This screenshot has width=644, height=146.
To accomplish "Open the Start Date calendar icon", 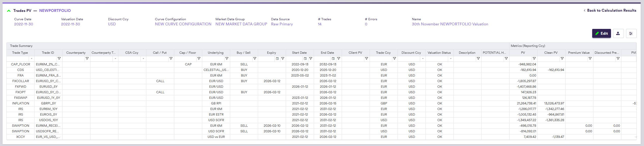I will (x=305, y=59).
